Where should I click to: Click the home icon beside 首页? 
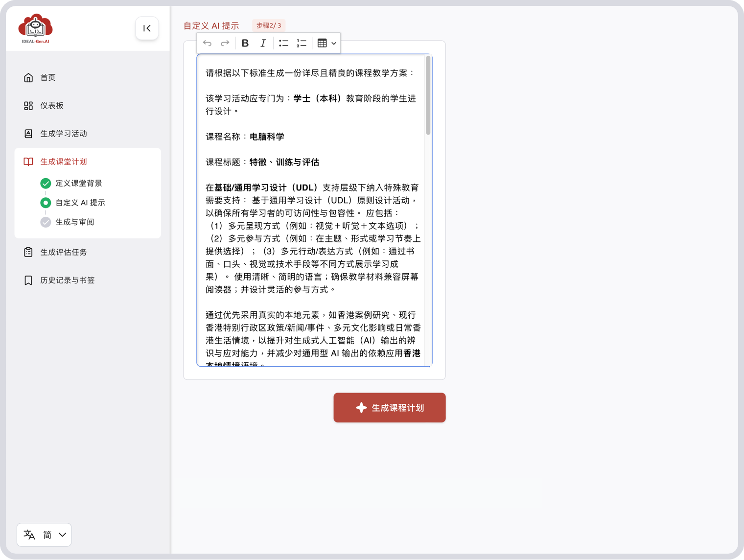coord(28,77)
